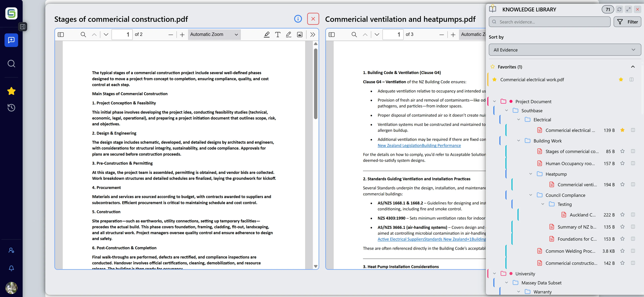Open the Automatic Zoom dropdown
Image resolution: width=644 pixels, height=297 pixels.
coord(214,35)
